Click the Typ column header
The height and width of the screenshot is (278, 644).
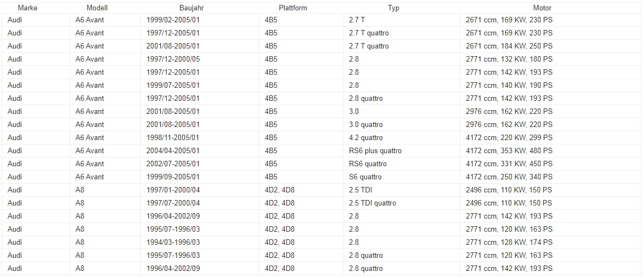coord(394,8)
